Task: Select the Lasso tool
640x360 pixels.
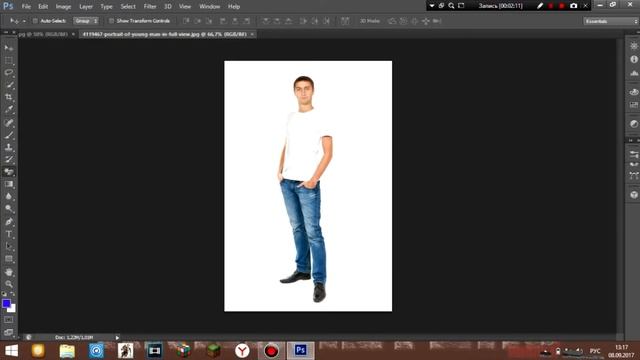Action: tap(9, 73)
